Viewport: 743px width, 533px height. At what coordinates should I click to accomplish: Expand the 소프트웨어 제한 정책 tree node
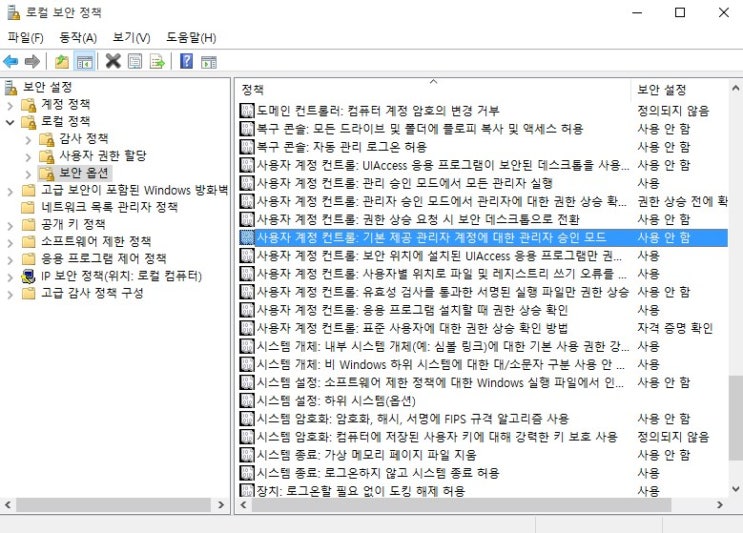pyautogui.click(x=10, y=243)
